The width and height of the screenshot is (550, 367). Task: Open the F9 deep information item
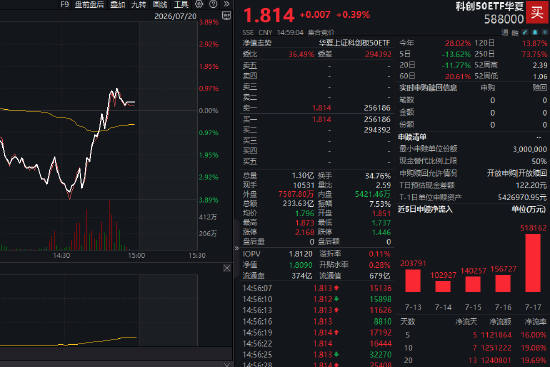pyautogui.click(x=64, y=4)
